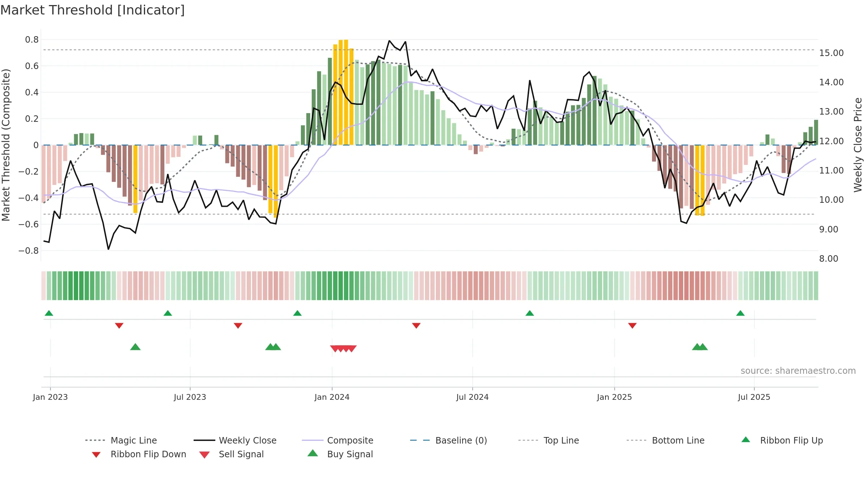Click the green triangle icon beside Buy Signal
The image size is (868, 488).
click(313, 453)
